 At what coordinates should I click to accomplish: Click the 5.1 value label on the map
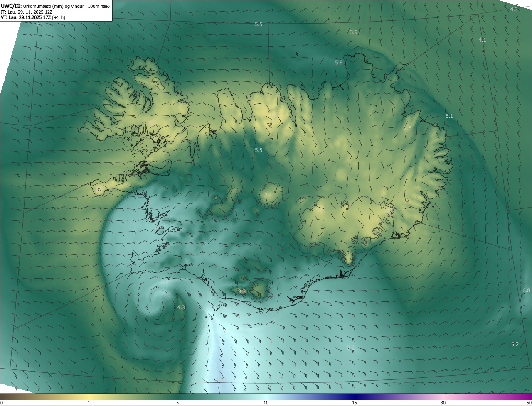(449, 116)
